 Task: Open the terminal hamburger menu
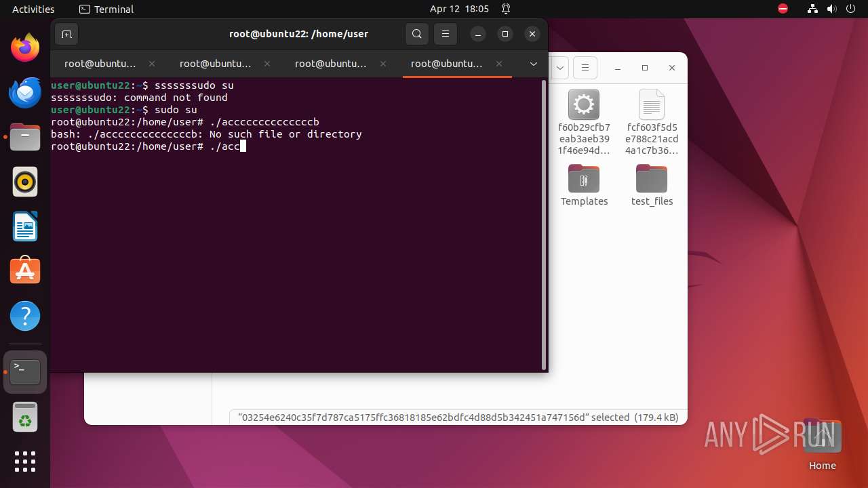[446, 34]
